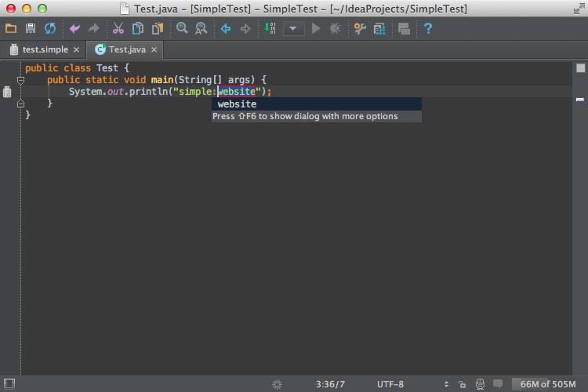Click the Open folder toolbar icon
The image size is (588, 392).
point(11,28)
